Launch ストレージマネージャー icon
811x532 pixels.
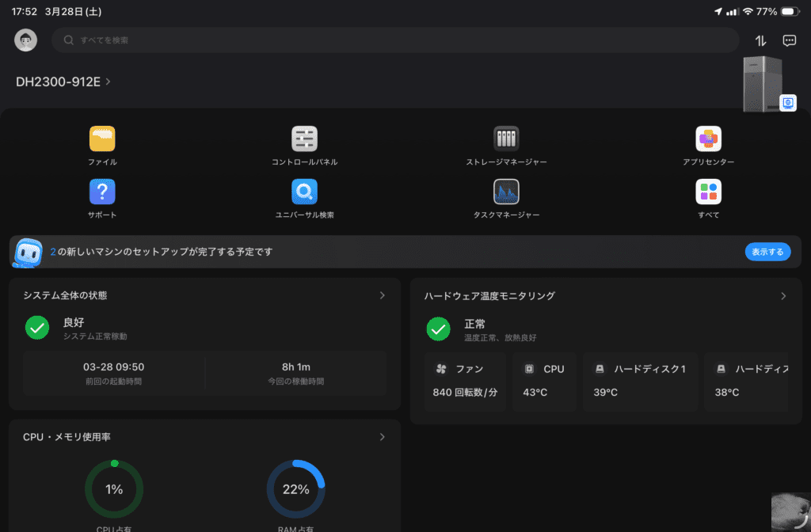pos(506,139)
